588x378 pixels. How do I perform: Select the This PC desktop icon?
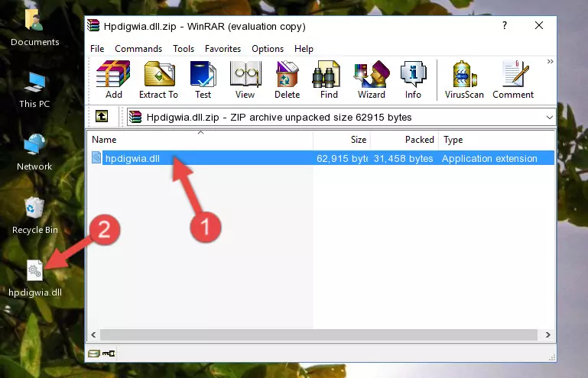click(x=34, y=90)
